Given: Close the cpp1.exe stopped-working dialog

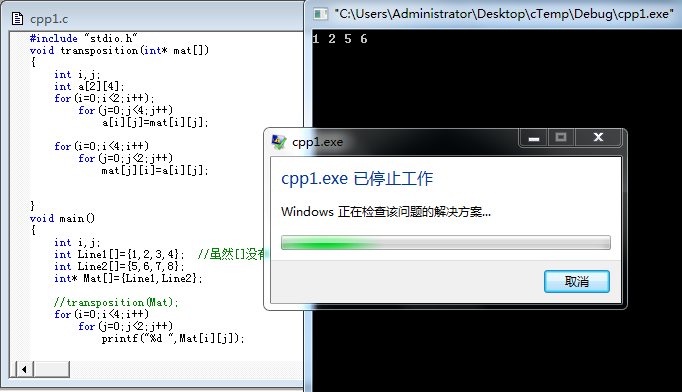Looking at the screenshot, I should click(598, 138).
